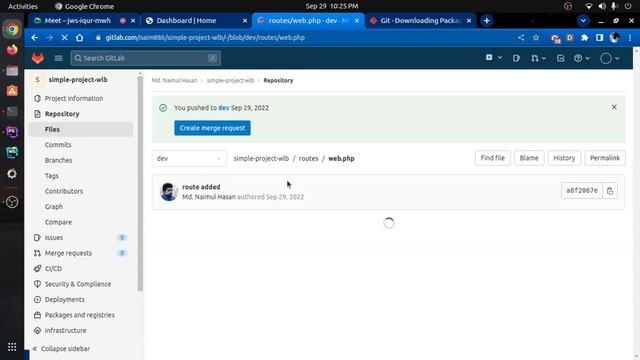Open the GitLab hamburger menu
The image size is (640, 360).
[x=58, y=58]
